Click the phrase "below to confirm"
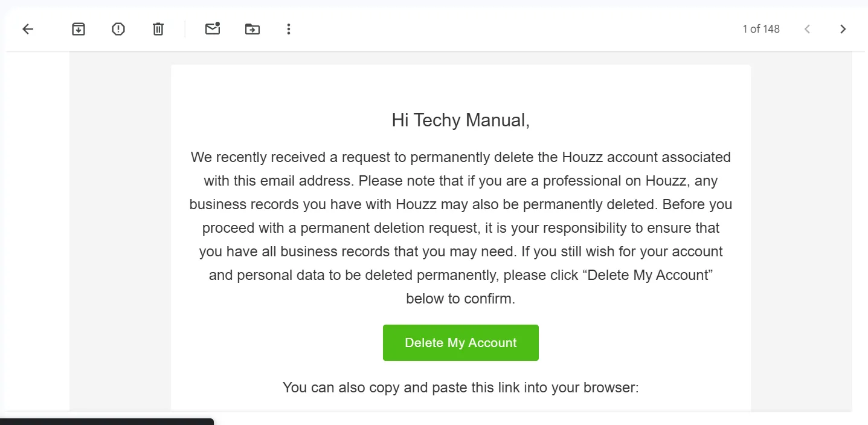868x425 pixels. pos(460,298)
